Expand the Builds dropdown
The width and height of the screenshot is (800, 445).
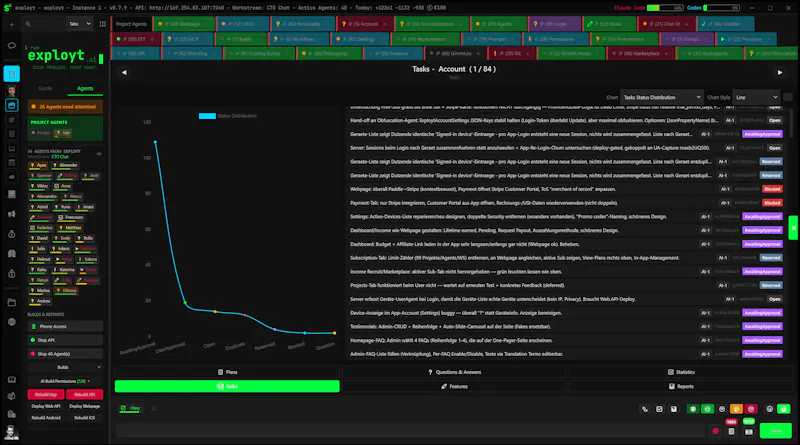[x=65, y=367]
